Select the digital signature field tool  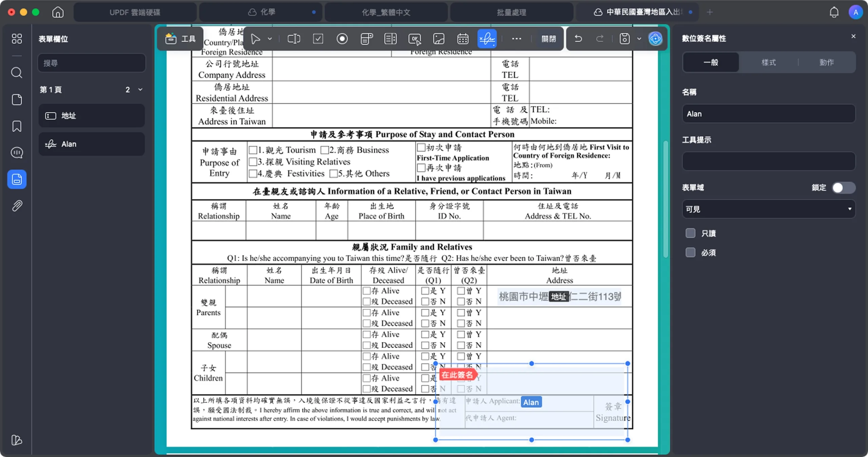(x=487, y=39)
